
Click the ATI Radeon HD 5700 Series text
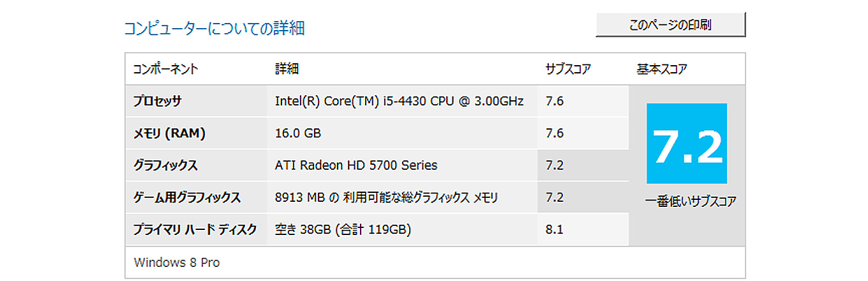tap(356, 165)
